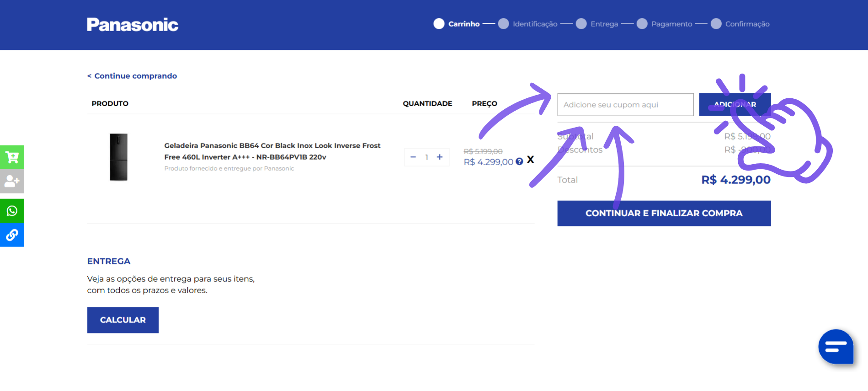Viewport: 868px width, 391px height.
Task: Click the black refrigerator product thumbnail
Action: pyautogui.click(x=118, y=157)
